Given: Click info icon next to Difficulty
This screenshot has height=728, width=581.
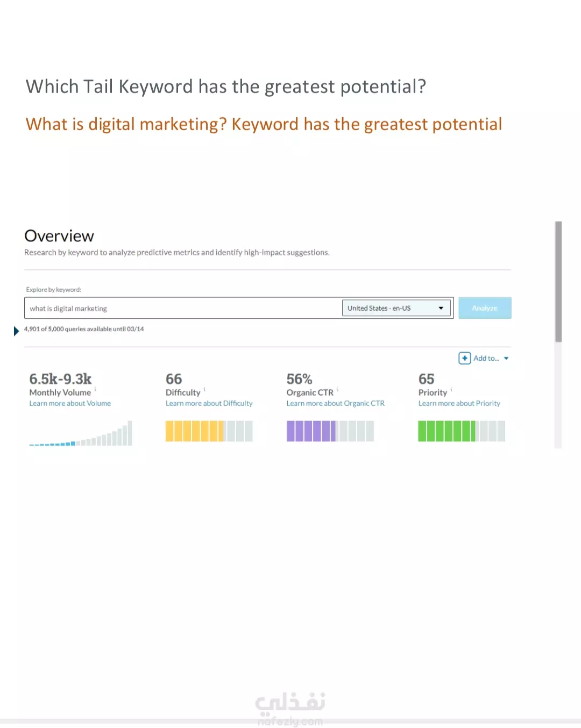Looking at the screenshot, I should pos(204,389).
